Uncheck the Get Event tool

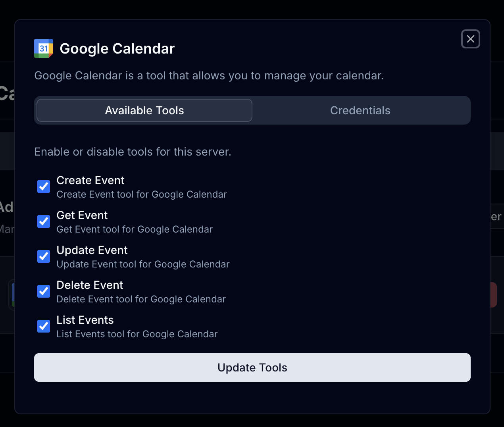43,221
